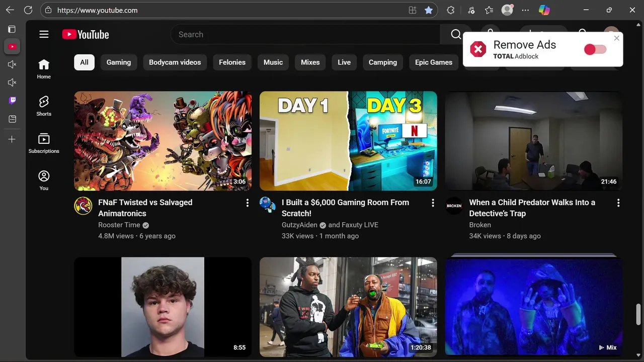Click the browser address bar URL
Viewport: 644px width, 362px height.
pos(97,10)
